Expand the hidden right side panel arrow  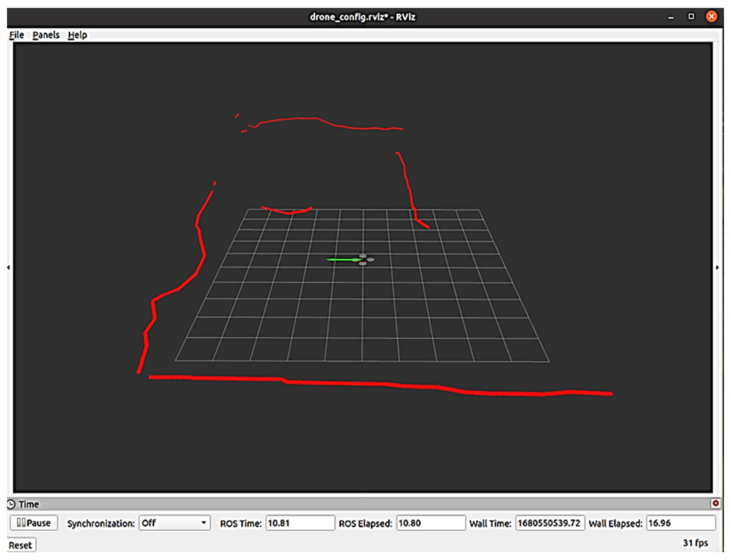click(x=717, y=267)
